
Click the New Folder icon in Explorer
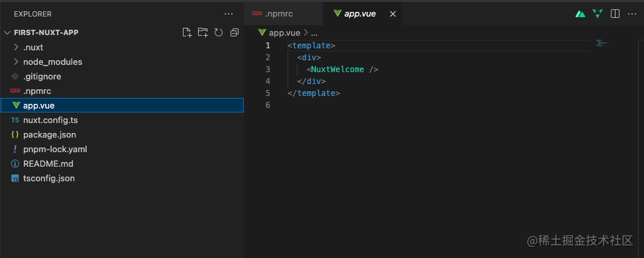[x=203, y=33]
